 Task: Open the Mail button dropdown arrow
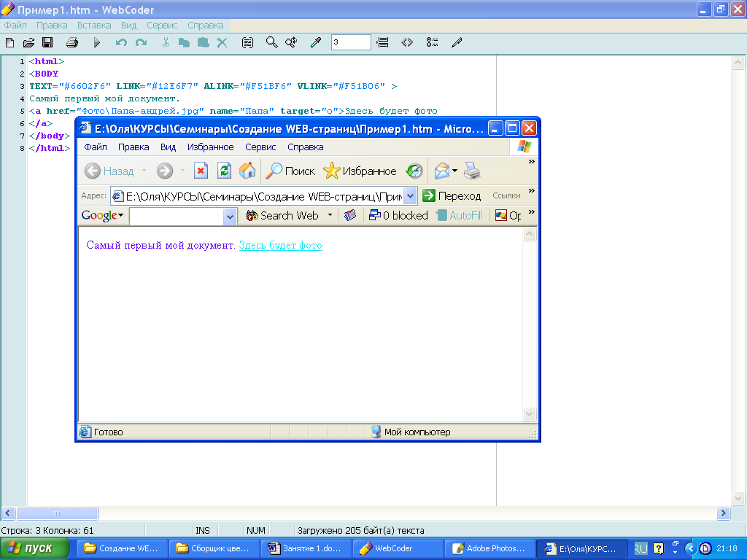click(455, 171)
